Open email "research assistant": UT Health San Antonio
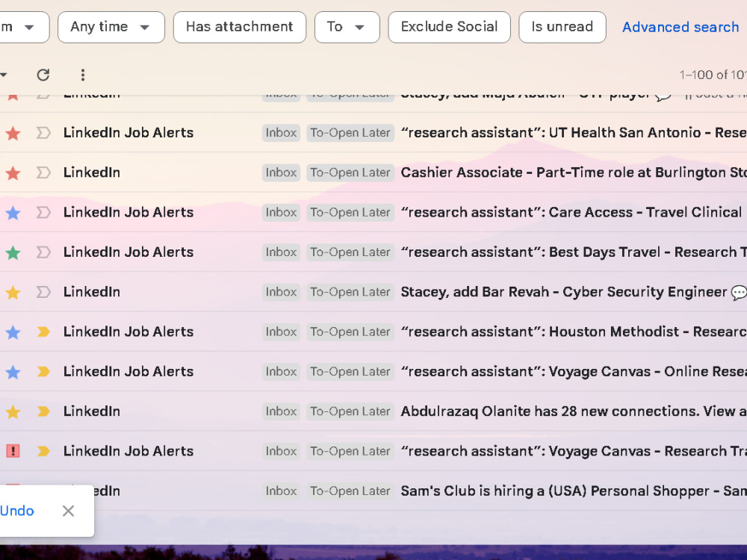The width and height of the screenshot is (747, 560). pos(574,133)
